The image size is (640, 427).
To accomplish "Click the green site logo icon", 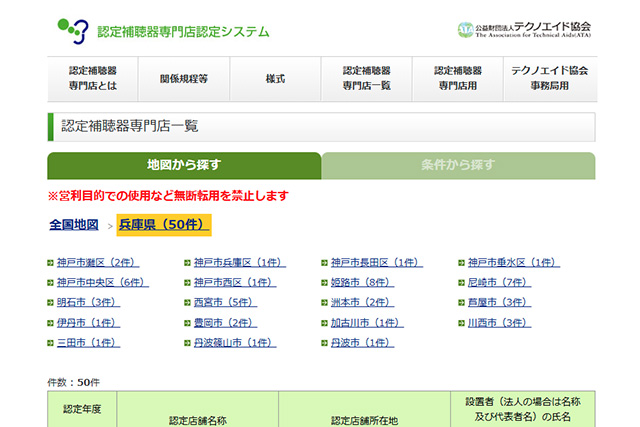I will [x=72, y=30].
